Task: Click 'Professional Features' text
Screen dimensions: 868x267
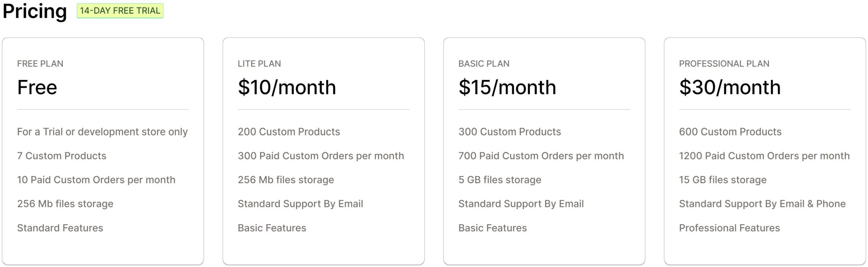Action: tap(729, 228)
